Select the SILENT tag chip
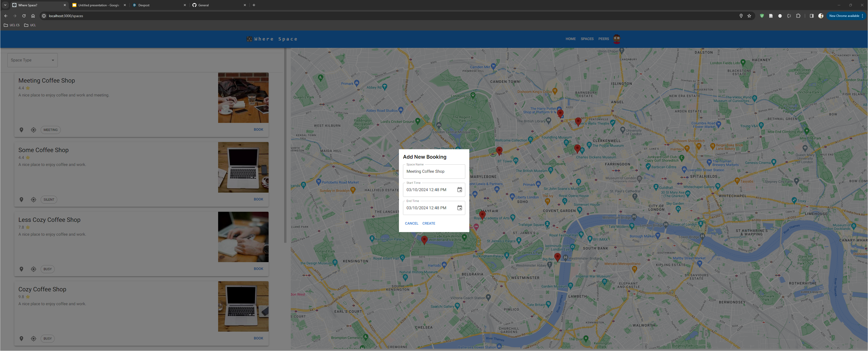868x351 pixels. [49, 200]
